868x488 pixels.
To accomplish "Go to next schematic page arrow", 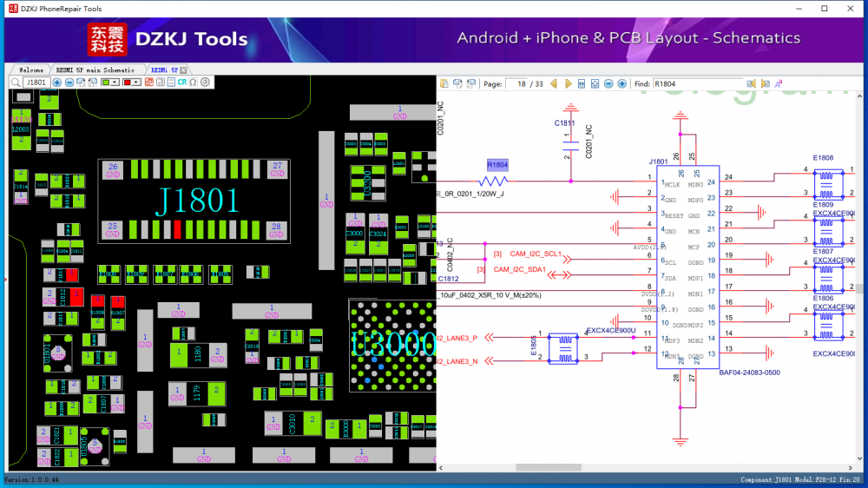I will point(569,84).
